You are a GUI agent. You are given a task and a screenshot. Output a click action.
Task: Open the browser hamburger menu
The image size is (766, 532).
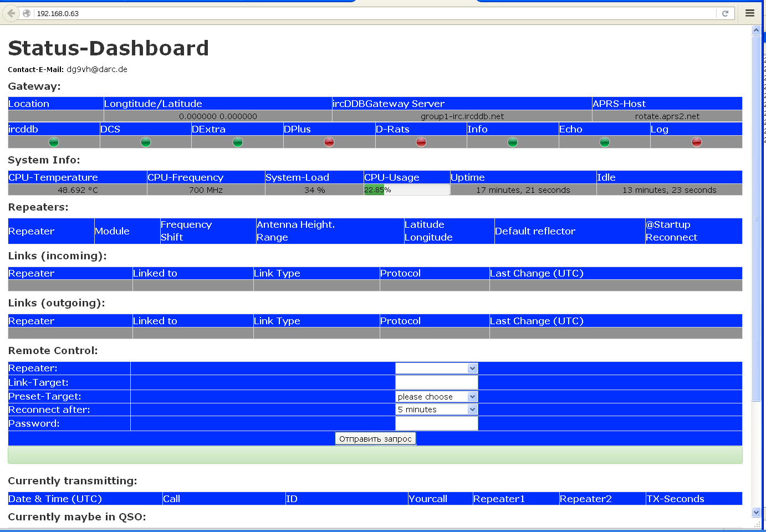coord(750,13)
